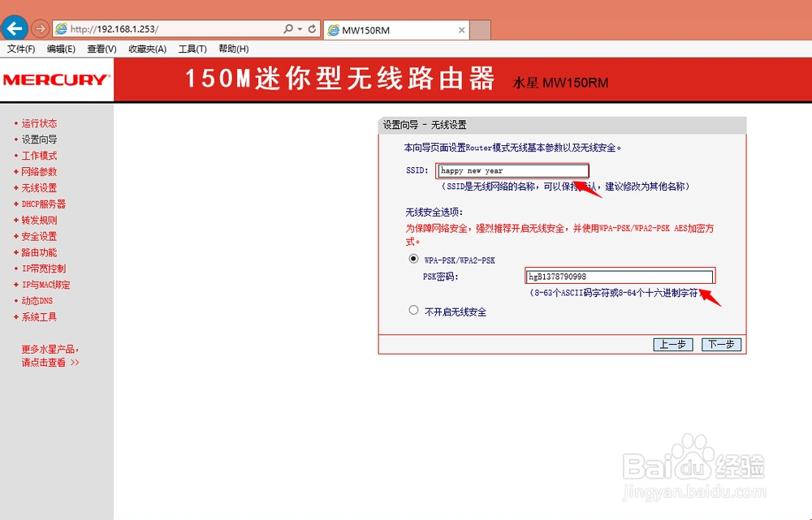Screen dimensions: 812x520
Task: Open 动态DNS in sidebar
Action: (37, 301)
